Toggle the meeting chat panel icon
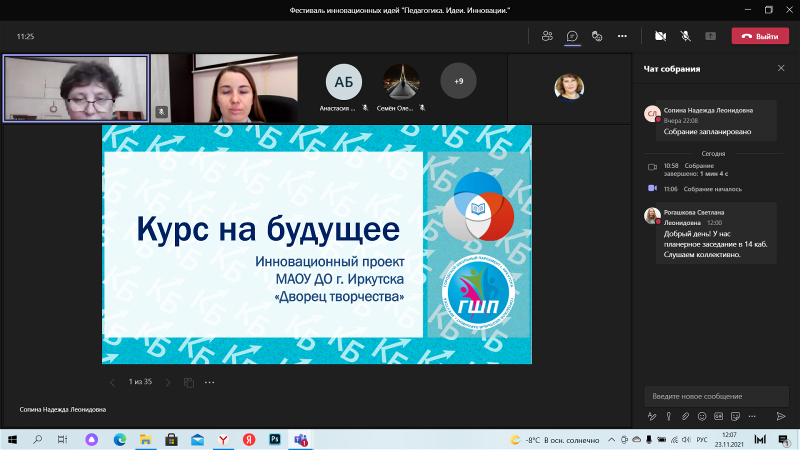This screenshot has width=800, height=450. click(572, 35)
